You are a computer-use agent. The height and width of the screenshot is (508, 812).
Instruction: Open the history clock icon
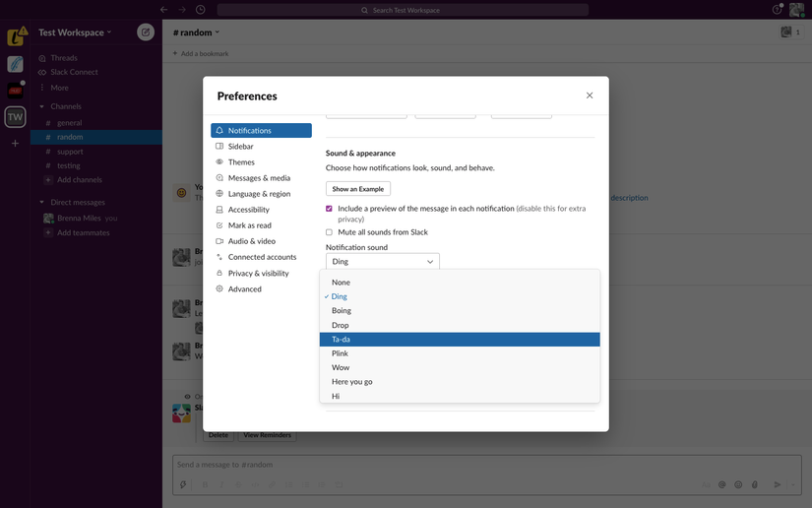(201, 10)
